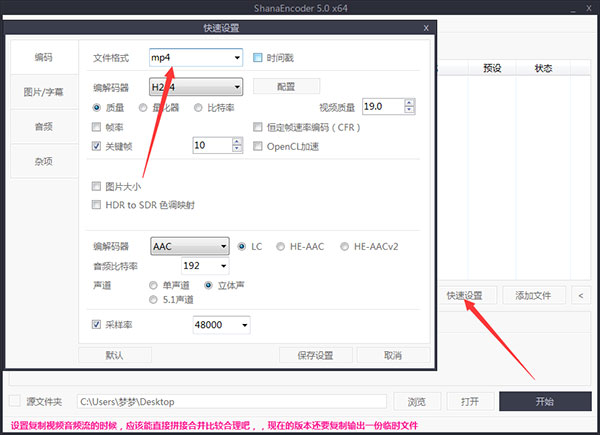Expand the video 编解码器 H.264 dropdown
The height and width of the screenshot is (435, 600).
pyautogui.click(x=234, y=86)
